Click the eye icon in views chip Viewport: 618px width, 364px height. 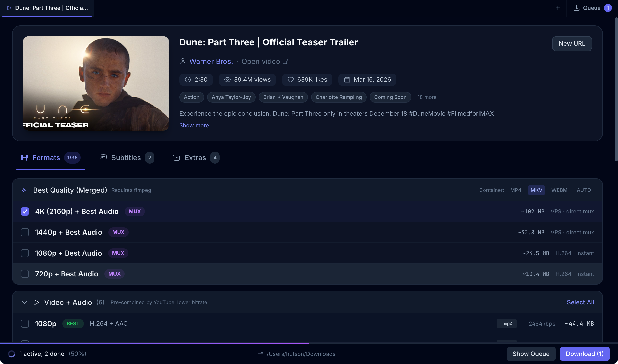[x=227, y=80]
